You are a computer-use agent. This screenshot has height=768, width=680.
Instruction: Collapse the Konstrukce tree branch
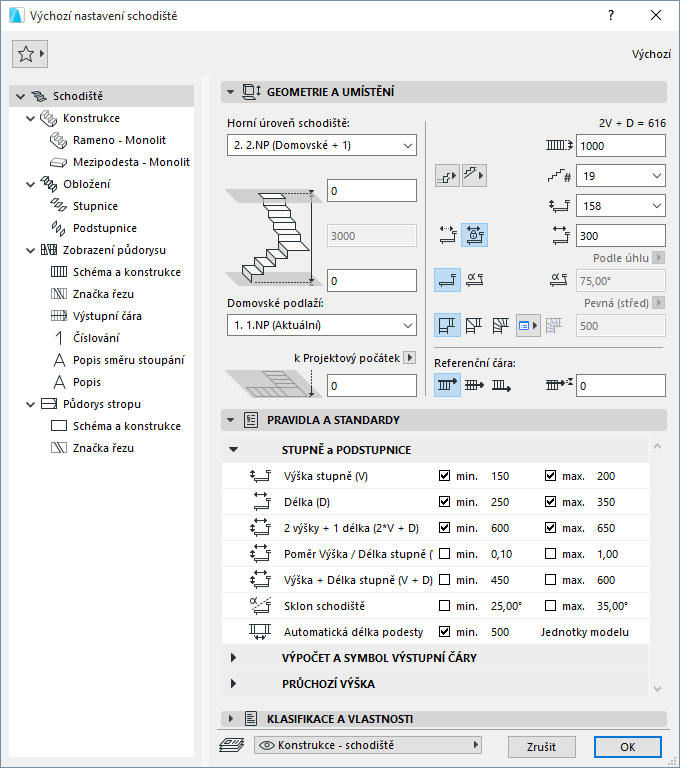click(x=30, y=119)
